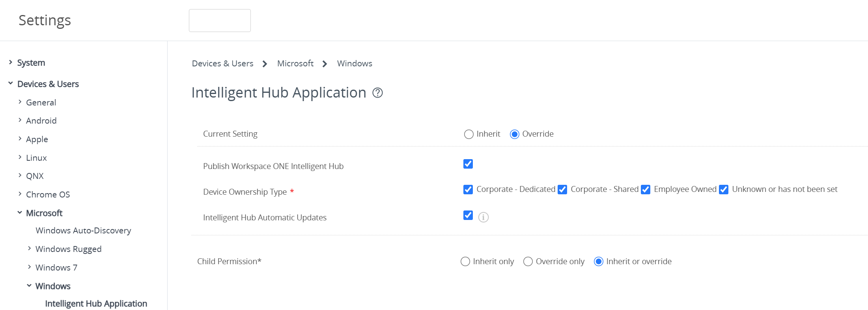Expand the Android settings node
The width and height of the screenshot is (868, 310).
click(x=20, y=120)
